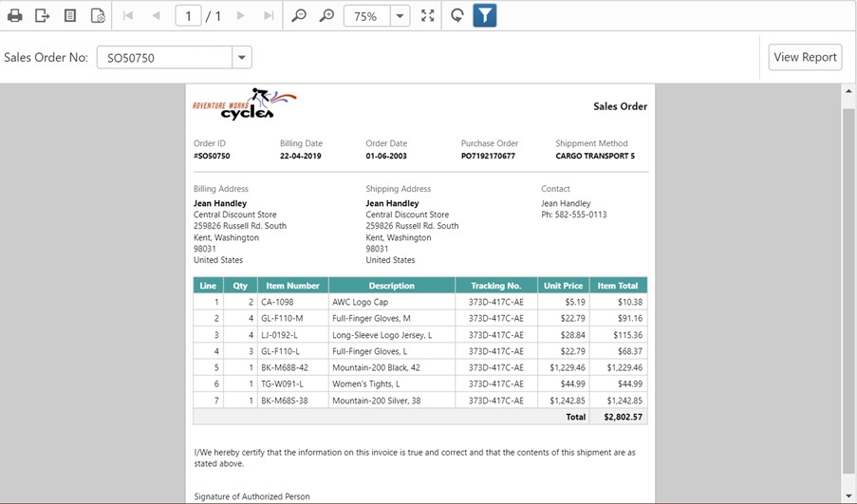The width and height of the screenshot is (857, 504).
Task: Open the Sales Order No dropdown arrow
Action: pyautogui.click(x=243, y=58)
